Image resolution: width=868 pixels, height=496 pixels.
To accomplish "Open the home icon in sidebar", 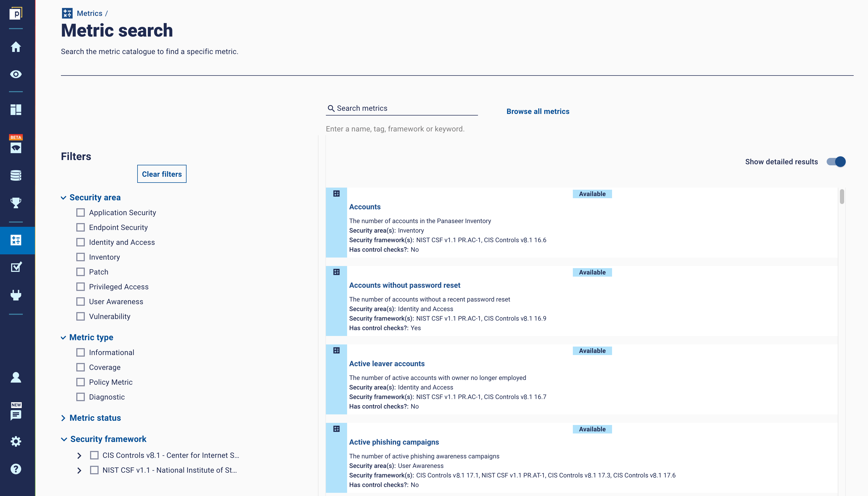I will click(16, 47).
